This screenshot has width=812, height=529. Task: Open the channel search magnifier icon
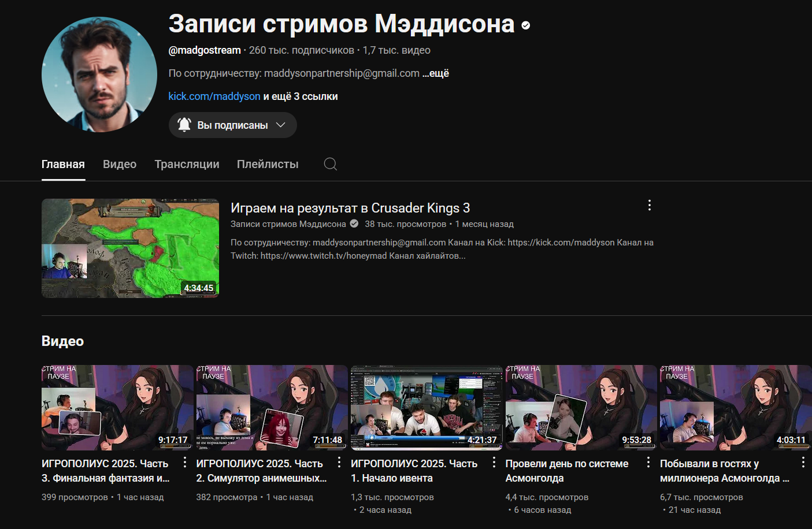[330, 164]
